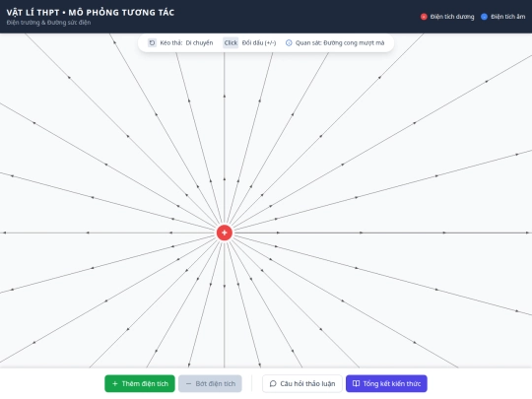Click the 'Kéo thả: Di chuyển' hint text
532x399 pixels.
(186, 42)
